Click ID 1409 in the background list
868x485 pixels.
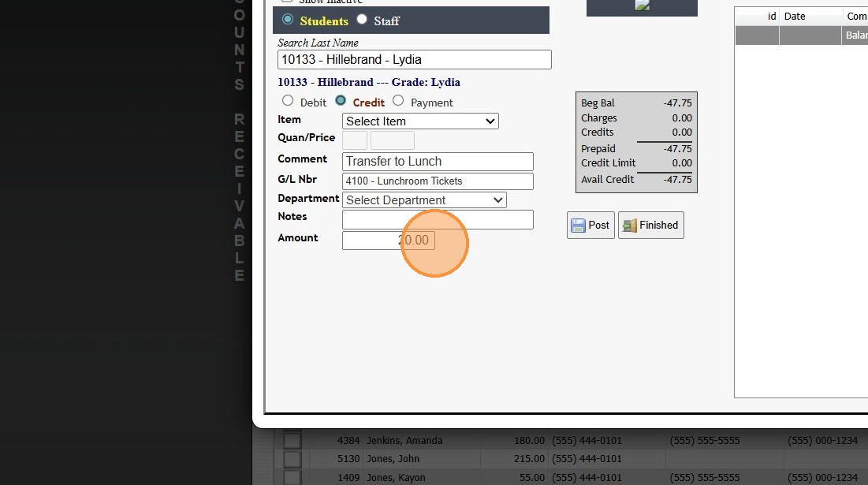pyautogui.click(x=348, y=477)
